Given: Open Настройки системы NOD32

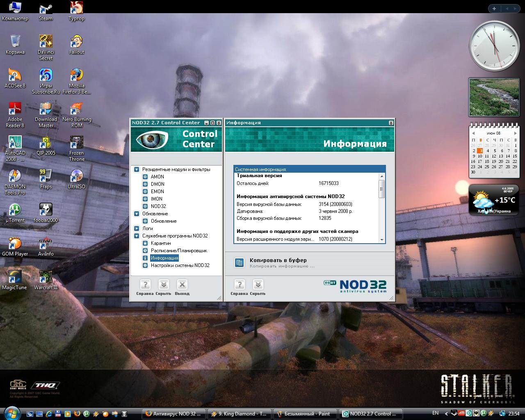Looking at the screenshot, I should 180,265.
